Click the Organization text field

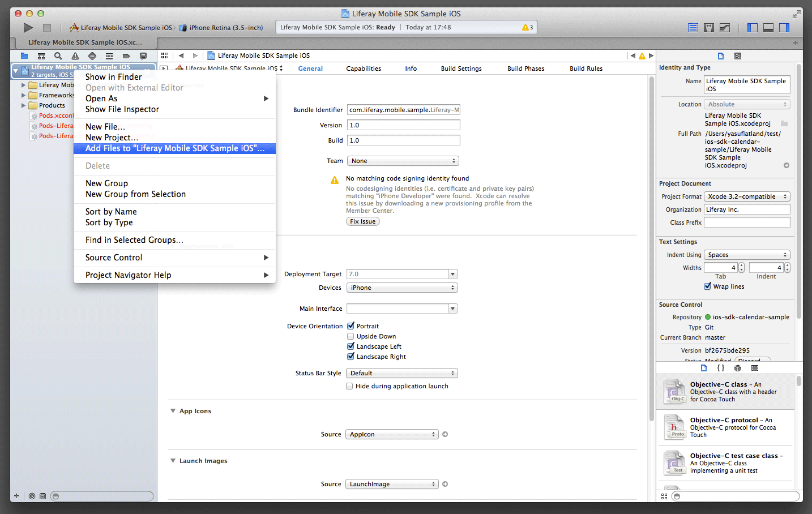pyautogui.click(x=747, y=209)
